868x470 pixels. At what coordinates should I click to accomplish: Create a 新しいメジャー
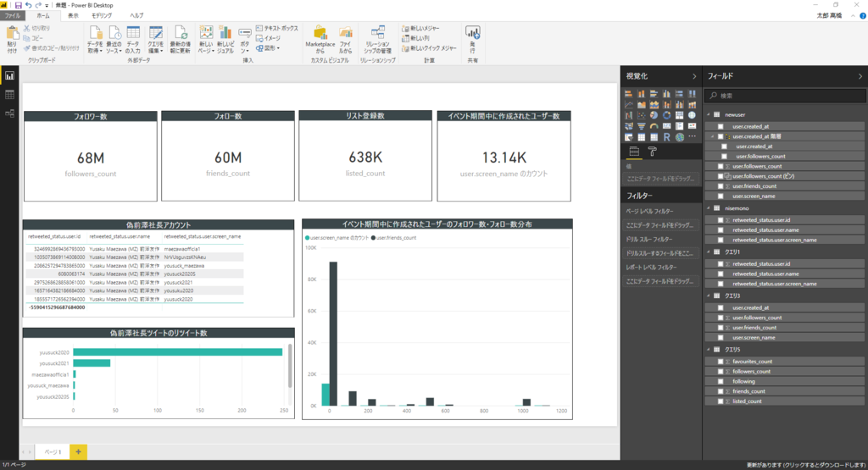pyautogui.click(x=421, y=28)
